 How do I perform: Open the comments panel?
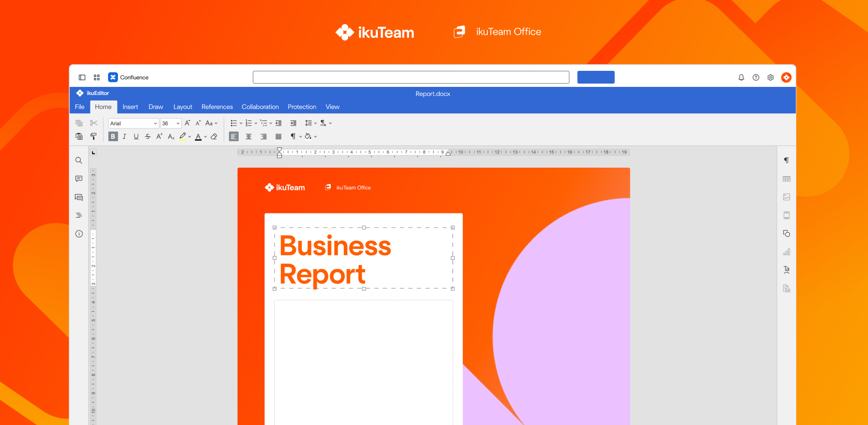pyautogui.click(x=79, y=178)
